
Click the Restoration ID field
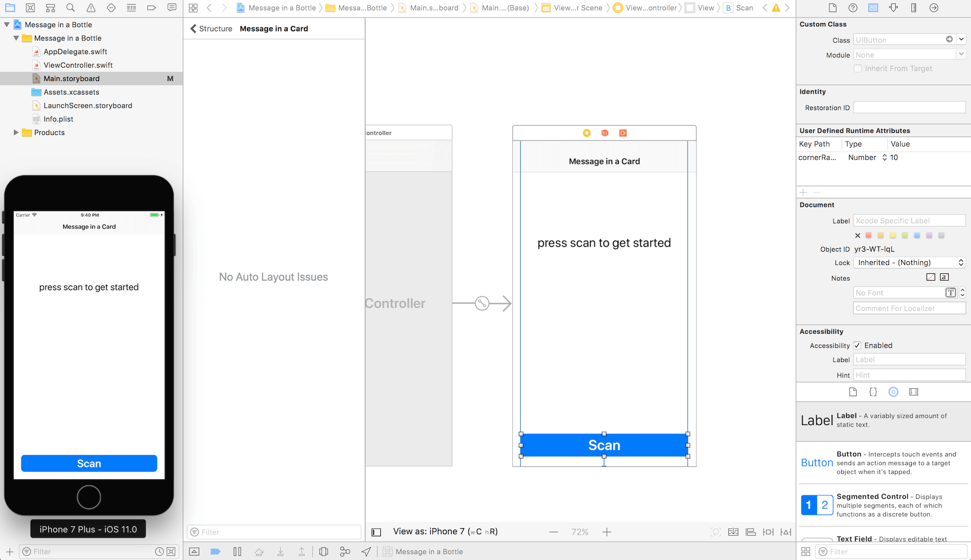(909, 108)
